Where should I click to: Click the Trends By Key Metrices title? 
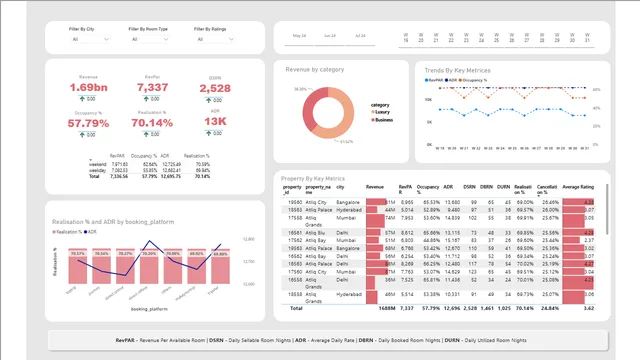[x=457, y=71]
